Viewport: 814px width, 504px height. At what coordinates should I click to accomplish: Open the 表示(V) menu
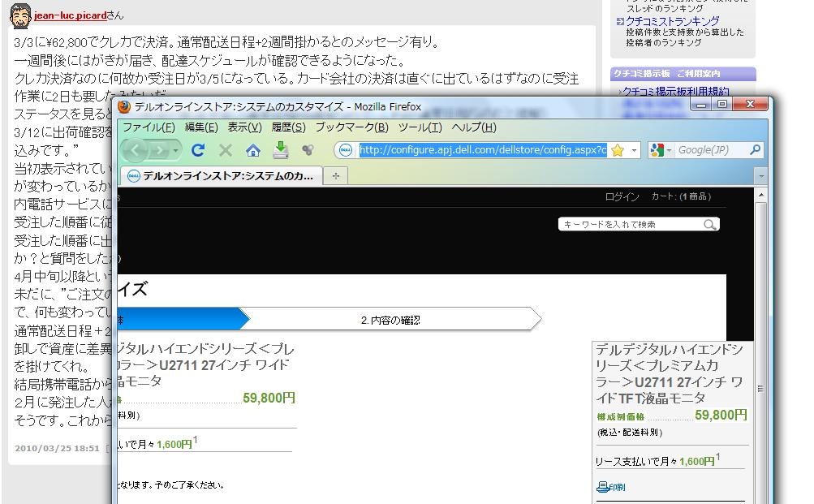(244, 127)
